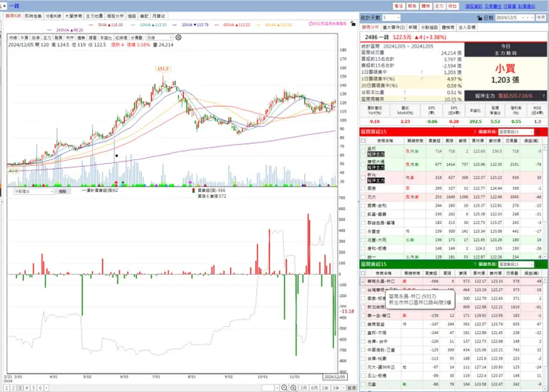Switch to 主力地圖 tab
This screenshot has height=392, width=549.
94,16
